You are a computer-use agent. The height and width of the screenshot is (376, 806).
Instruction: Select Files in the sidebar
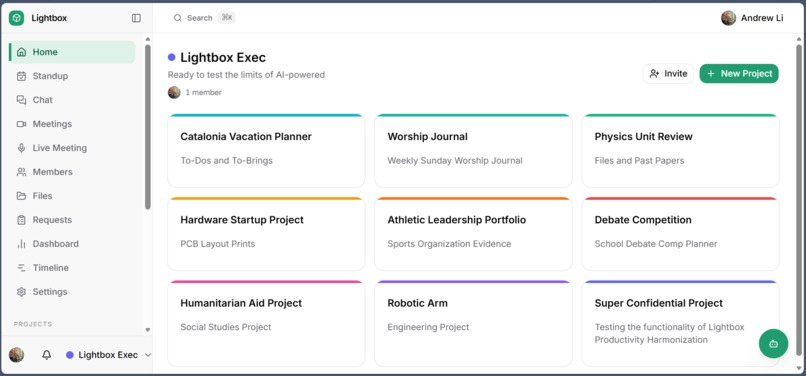click(72, 195)
